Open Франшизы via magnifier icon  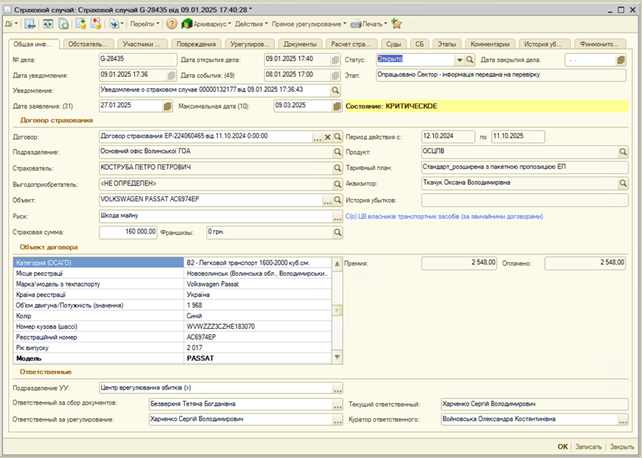point(337,232)
